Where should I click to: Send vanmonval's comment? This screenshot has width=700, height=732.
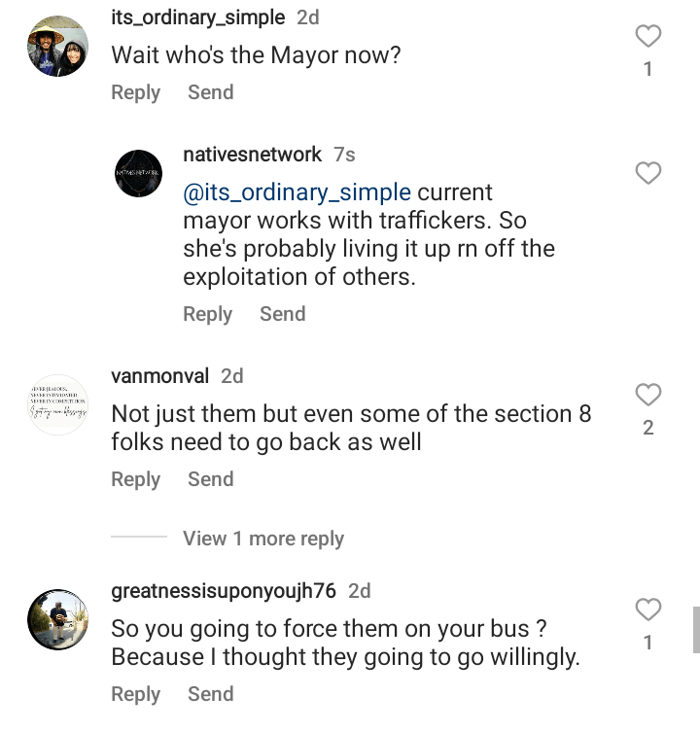(210, 479)
